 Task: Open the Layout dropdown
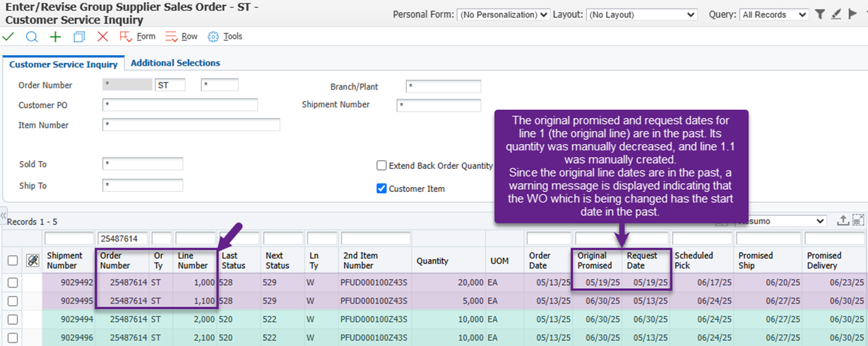[642, 14]
